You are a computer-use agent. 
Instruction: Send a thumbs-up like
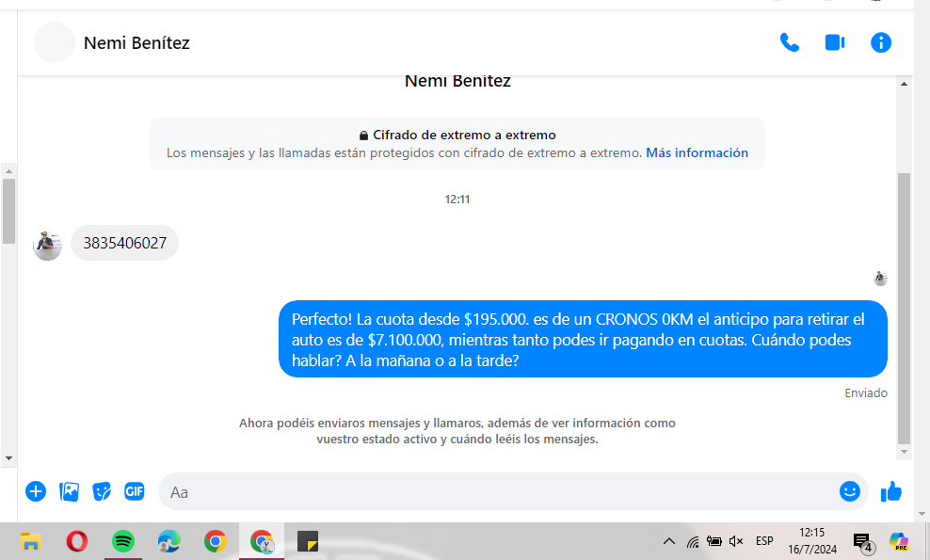point(890,491)
